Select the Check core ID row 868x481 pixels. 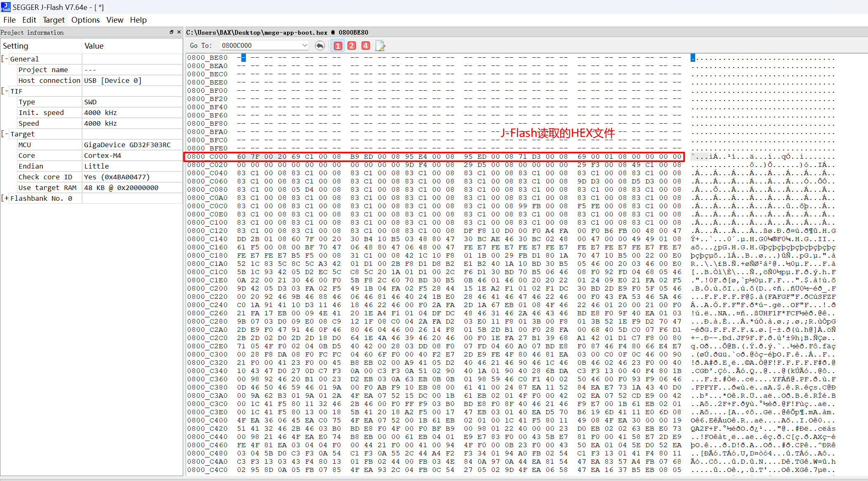coord(92,177)
